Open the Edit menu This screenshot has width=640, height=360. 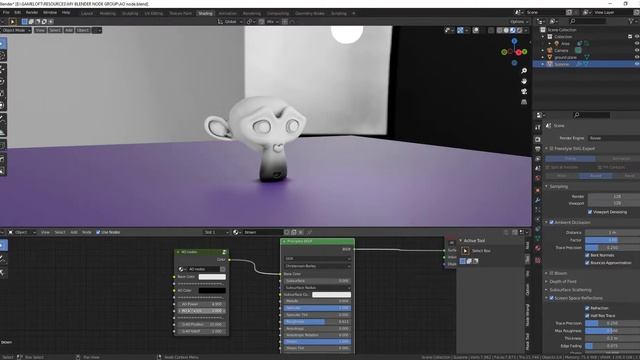17,13
